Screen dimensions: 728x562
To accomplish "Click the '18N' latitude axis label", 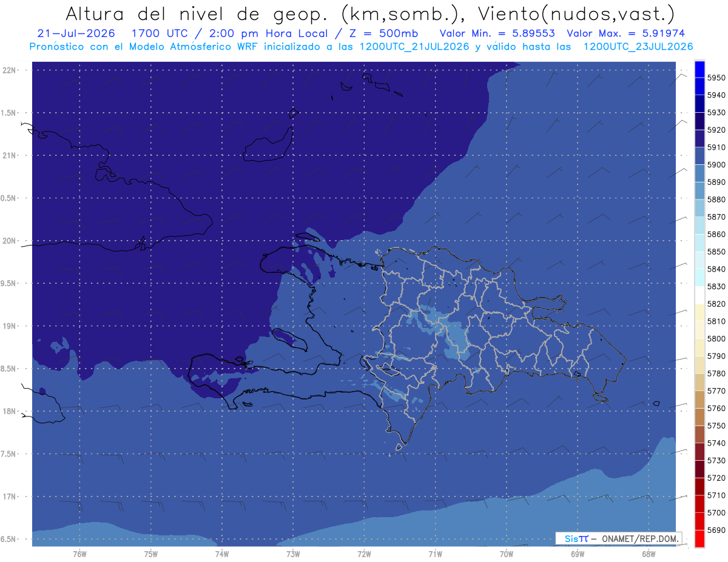I will coord(9,411).
